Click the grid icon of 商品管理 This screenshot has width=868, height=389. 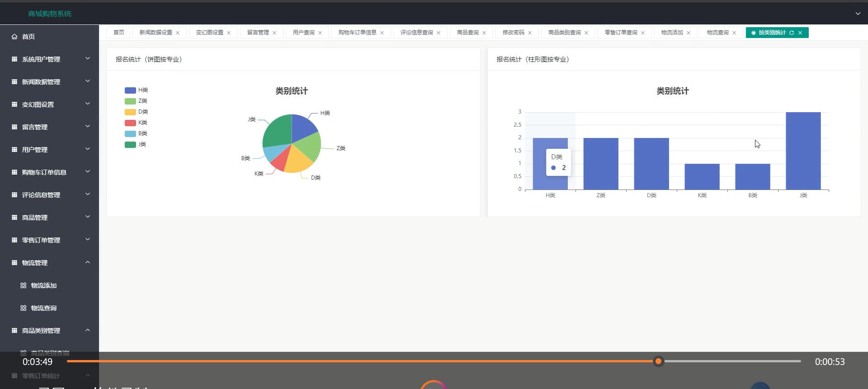(14, 218)
